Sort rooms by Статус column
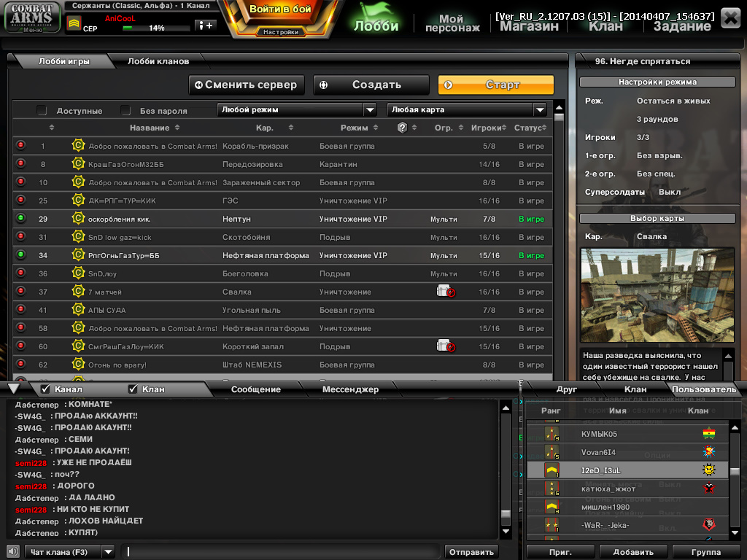 pyautogui.click(x=530, y=128)
